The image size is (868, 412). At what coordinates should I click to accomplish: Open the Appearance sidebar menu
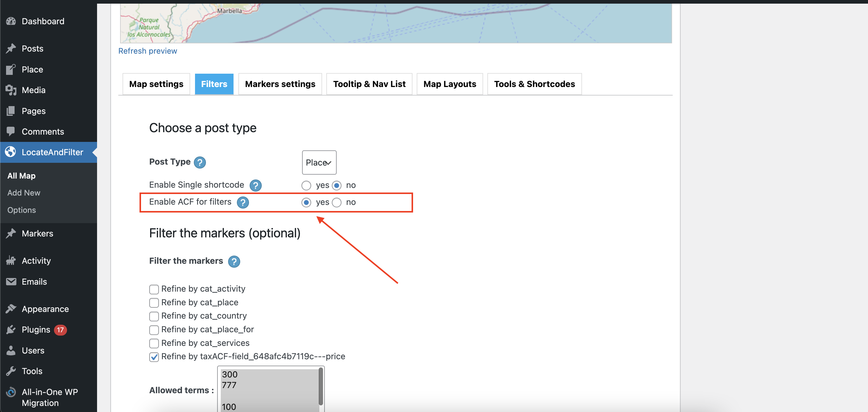tap(45, 309)
